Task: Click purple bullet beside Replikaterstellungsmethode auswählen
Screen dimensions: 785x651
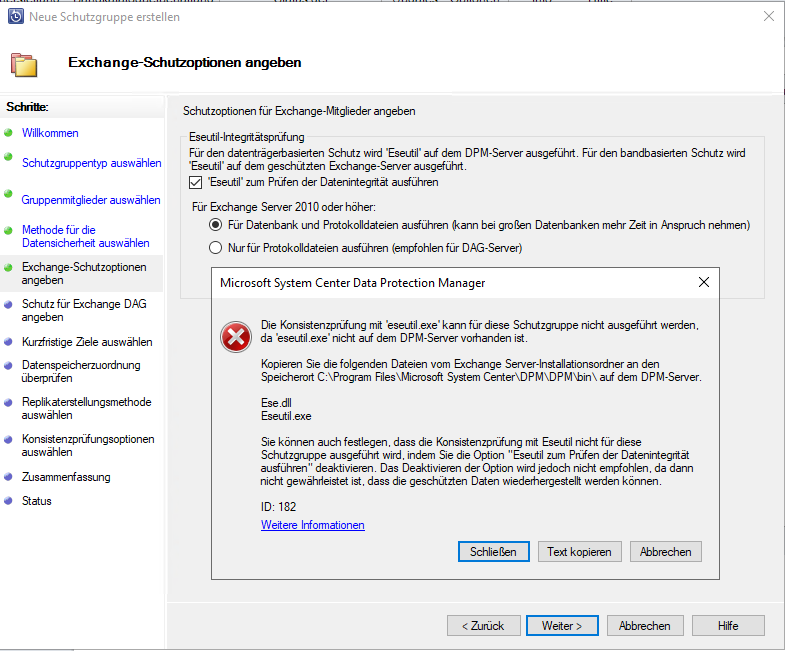Action: pos(8,403)
